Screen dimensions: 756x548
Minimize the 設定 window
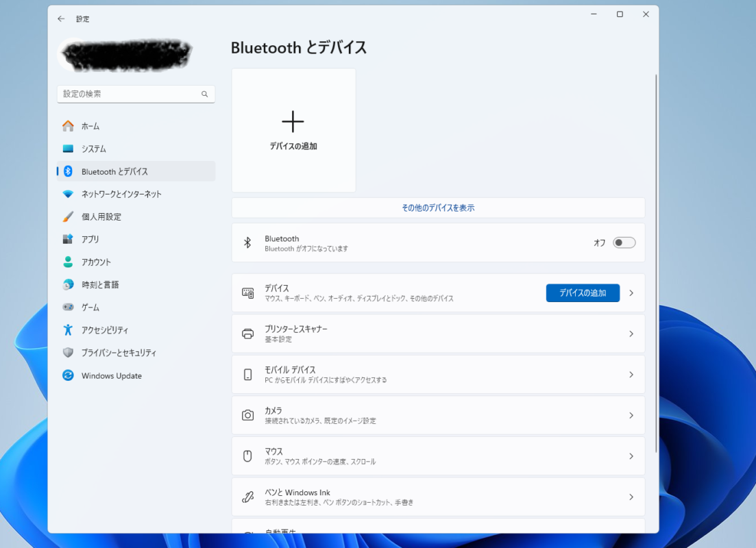(594, 14)
